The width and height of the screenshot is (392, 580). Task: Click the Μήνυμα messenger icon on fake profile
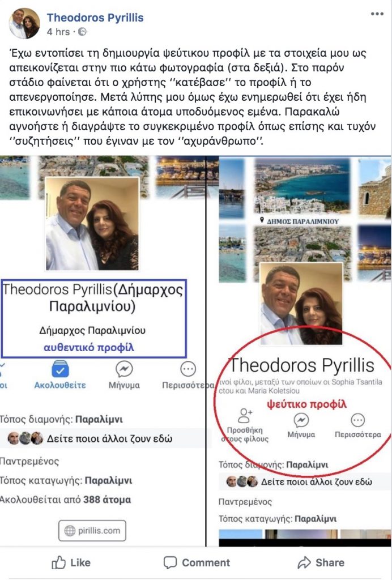(301, 420)
